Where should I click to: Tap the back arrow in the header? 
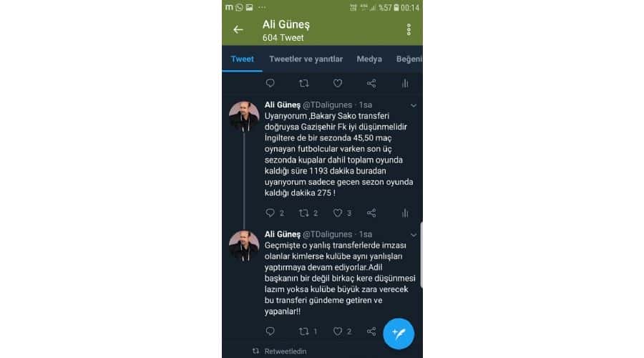click(x=238, y=29)
